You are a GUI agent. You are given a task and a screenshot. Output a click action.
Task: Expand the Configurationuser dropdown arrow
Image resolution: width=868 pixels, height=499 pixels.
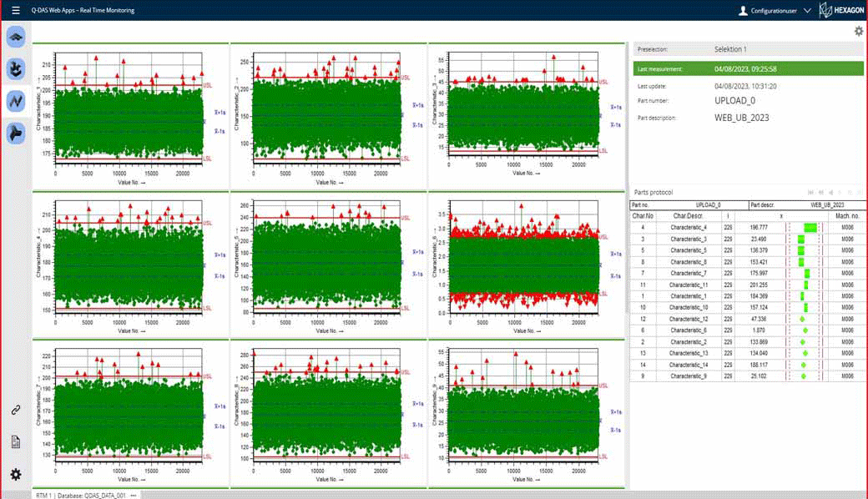(807, 11)
